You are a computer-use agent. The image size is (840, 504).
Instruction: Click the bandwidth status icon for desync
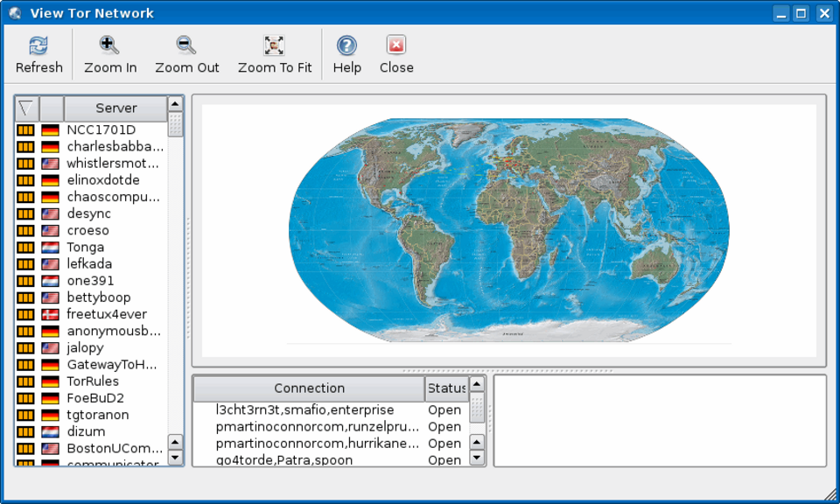click(x=25, y=213)
